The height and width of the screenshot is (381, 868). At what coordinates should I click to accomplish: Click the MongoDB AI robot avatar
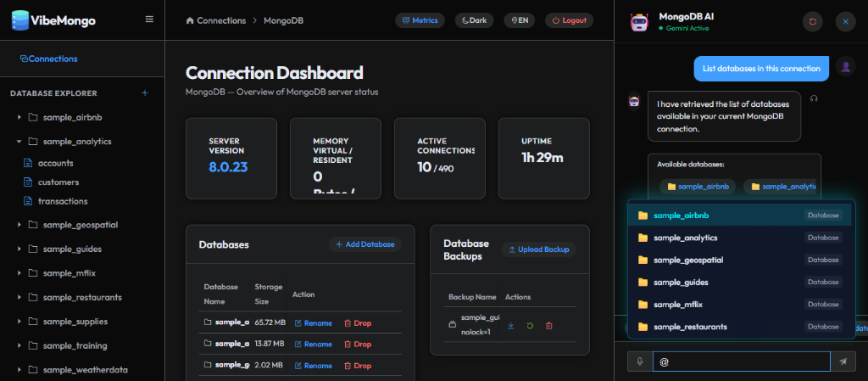639,21
